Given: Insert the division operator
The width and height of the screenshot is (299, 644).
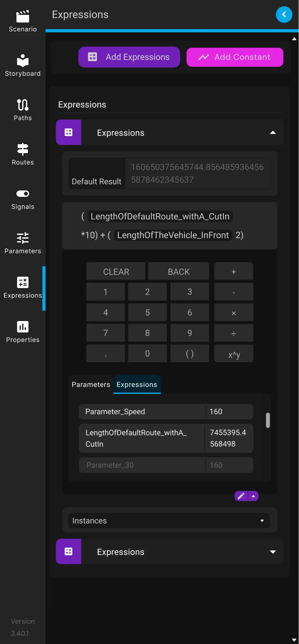Looking at the screenshot, I should [234, 333].
